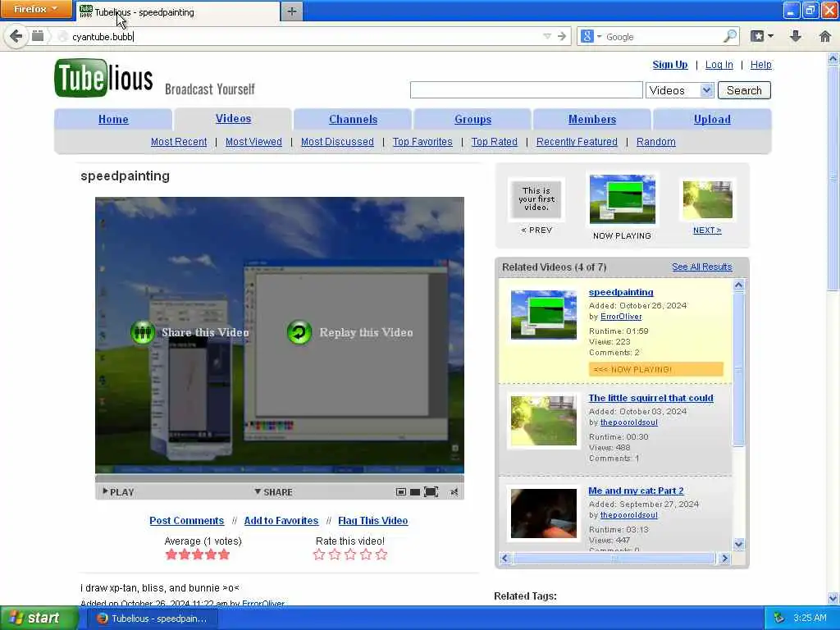Open Me and my cat: Part 2 link
The image size is (840, 630).
tap(636, 491)
